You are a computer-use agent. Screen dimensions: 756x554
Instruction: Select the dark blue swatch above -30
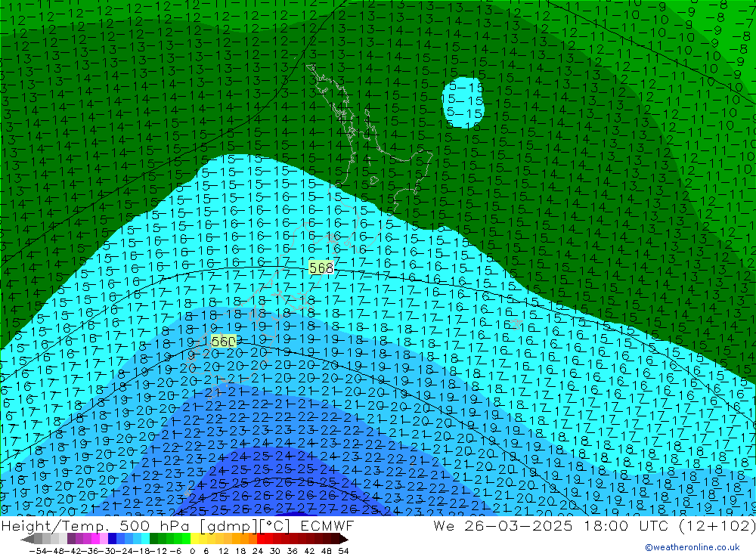pyautogui.click(x=112, y=539)
